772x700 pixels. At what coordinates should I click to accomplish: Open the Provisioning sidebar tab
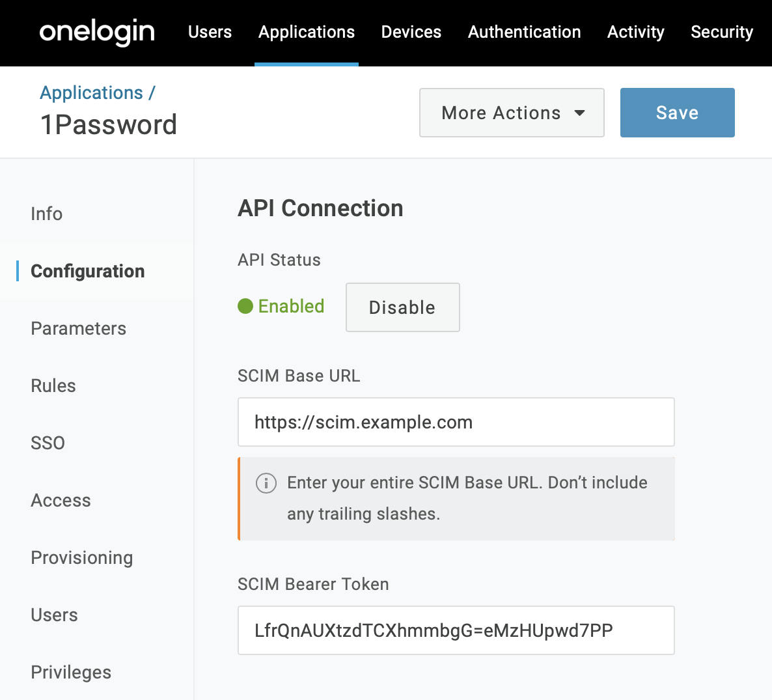pos(82,557)
